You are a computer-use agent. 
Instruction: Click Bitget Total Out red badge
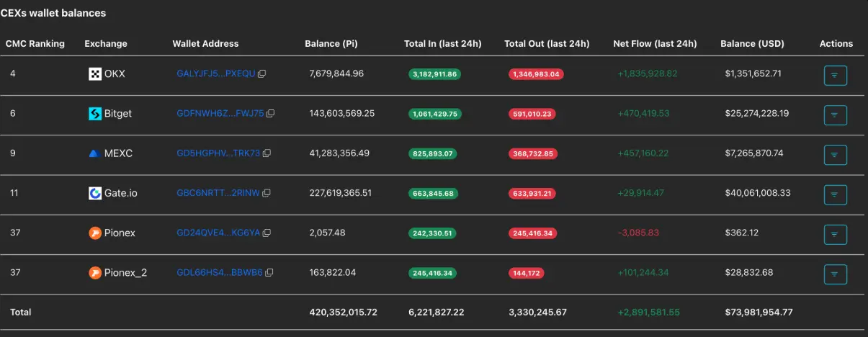[x=532, y=114]
